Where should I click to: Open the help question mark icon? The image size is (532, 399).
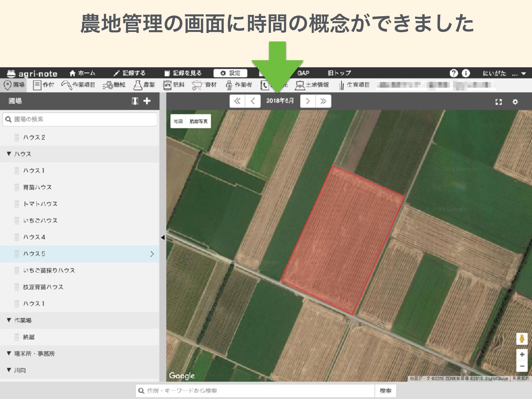(x=453, y=73)
